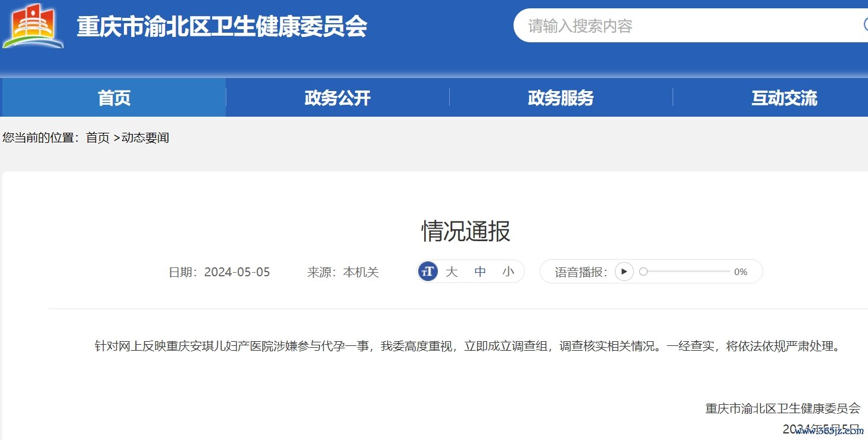Image resolution: width=868 pixels, height=440 pixels.
Task: Focus the 请输入搜索内容 search box
Action: pyautogui.click(x=685, y=26)
